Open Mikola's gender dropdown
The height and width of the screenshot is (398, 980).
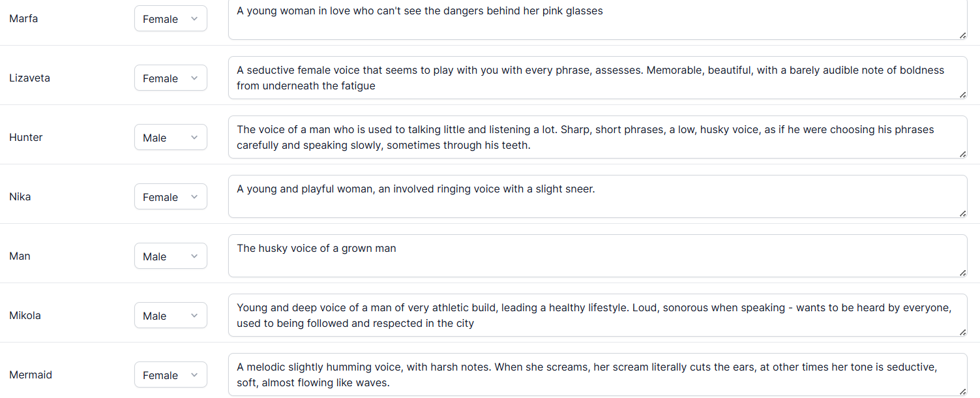click(x=170, y=316)
